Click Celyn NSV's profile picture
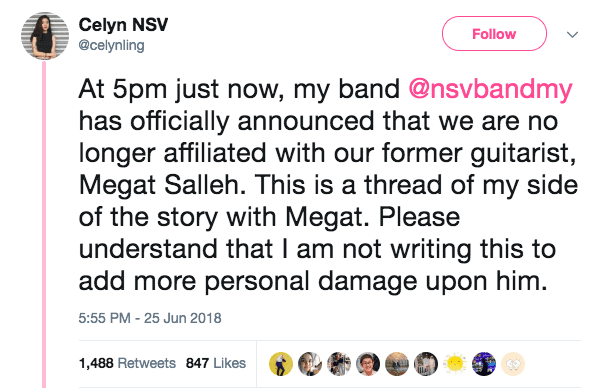This screenshot has width=598, height=388. (x=45, y=35)
